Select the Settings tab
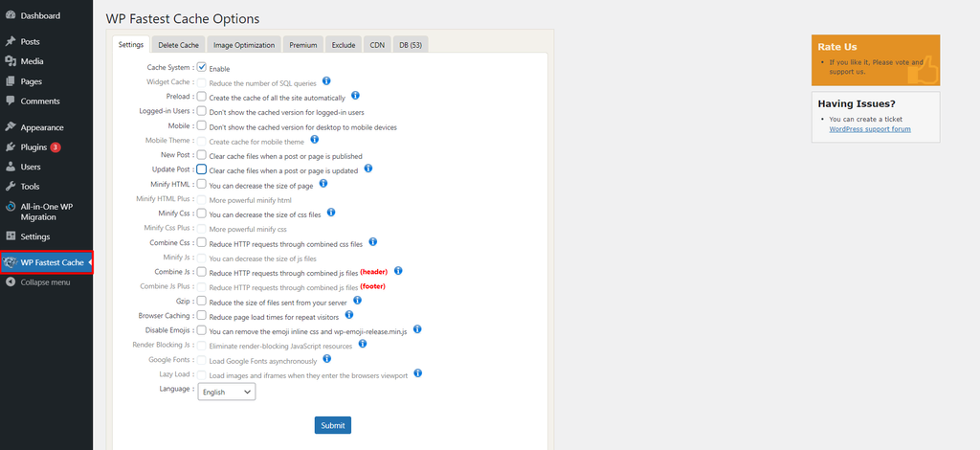Viewport: 980px width, 450px height. click(131, 44)
